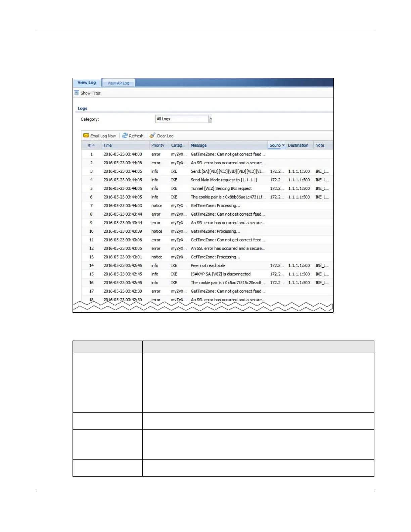The height and width of the screenshot is (532, 411).
Task: Sort by the Destination column header
Action: (x=300, y=145)
